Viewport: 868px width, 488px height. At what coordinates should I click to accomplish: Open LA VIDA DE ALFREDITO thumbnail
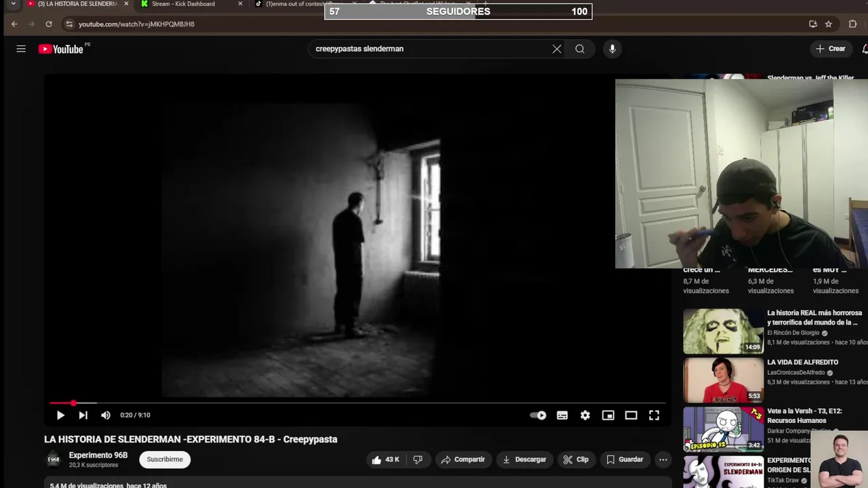pos(723,380)
